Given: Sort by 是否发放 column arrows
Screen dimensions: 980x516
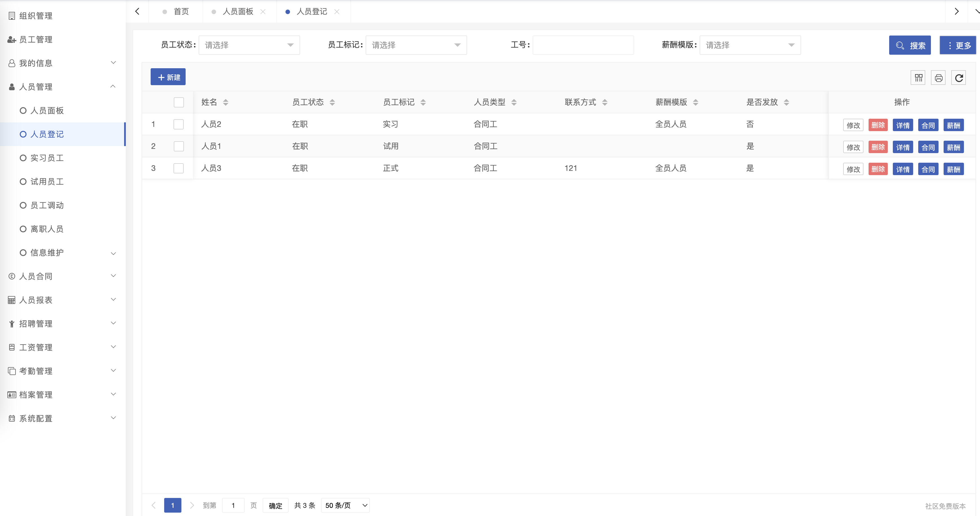Looking at the screenshot, I should pyautogui.click(x=786, y=102).
